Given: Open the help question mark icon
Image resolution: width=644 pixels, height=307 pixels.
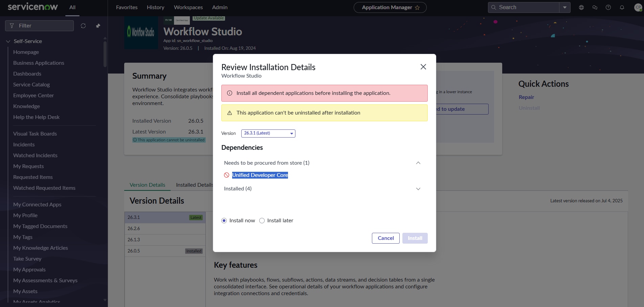Looking at the screenshot, I should coord(608,7).
